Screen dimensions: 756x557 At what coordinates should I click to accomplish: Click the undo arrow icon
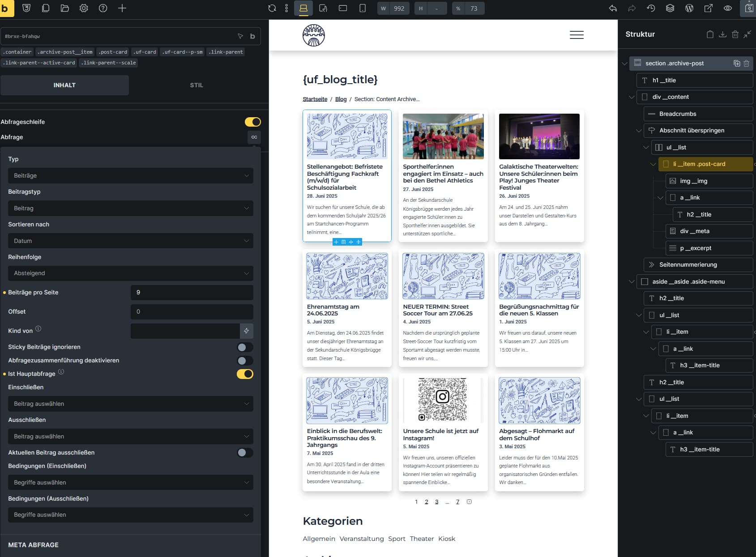pos(613,8)
